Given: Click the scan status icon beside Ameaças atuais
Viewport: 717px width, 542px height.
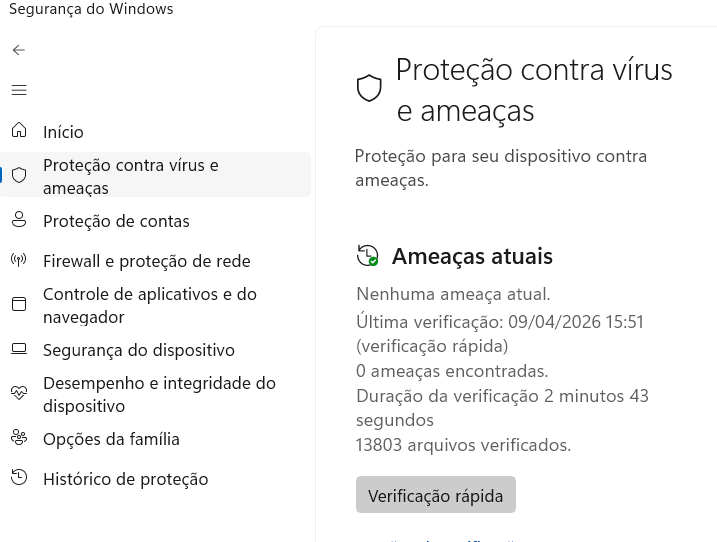Looking at the screenshot, I should pyautogui.click(x=368, y=256).
